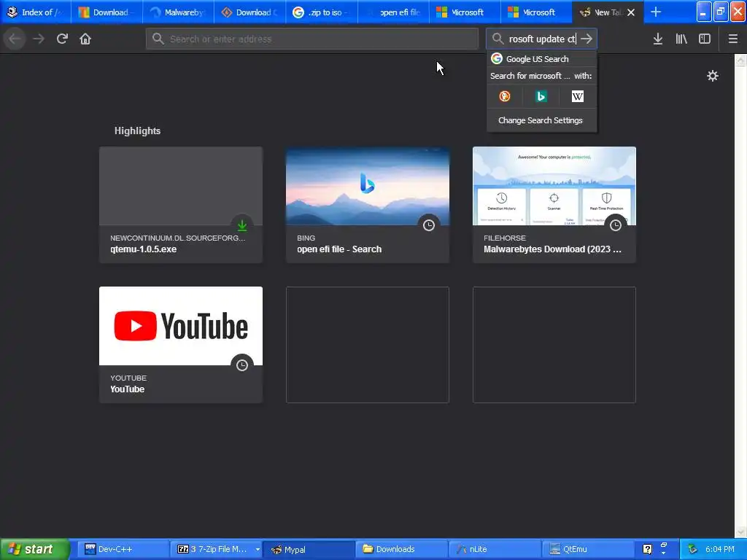This screenshot has height=560, width=747.
Task: Click in the search box text
Action: click(x=542, y=39)
